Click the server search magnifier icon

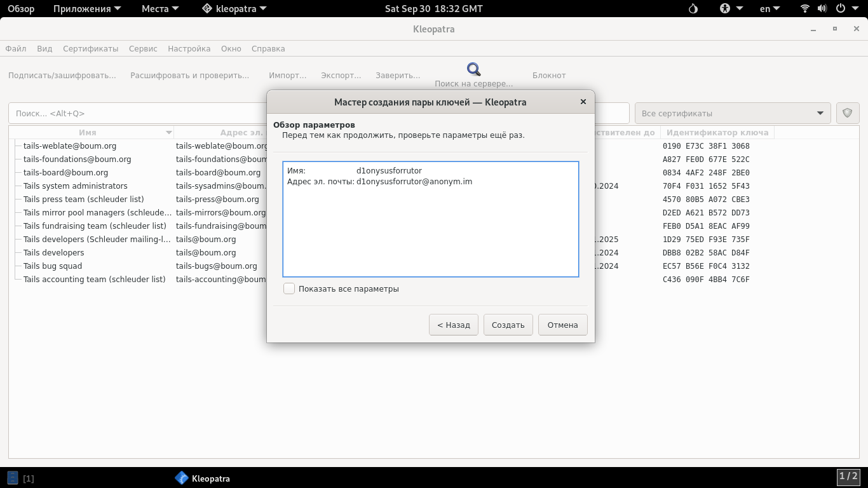[x=473, y=69]
